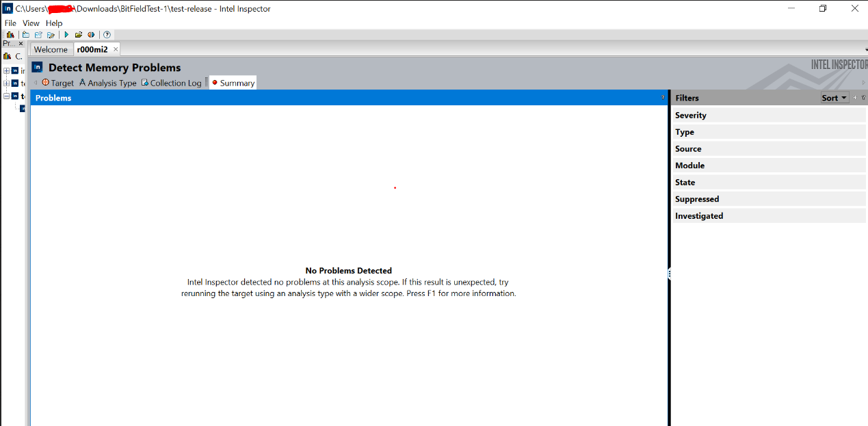Viewport: 868px width, 426px height.
Task: Pin the Filters panel using its pin icon
Action: 854,98
